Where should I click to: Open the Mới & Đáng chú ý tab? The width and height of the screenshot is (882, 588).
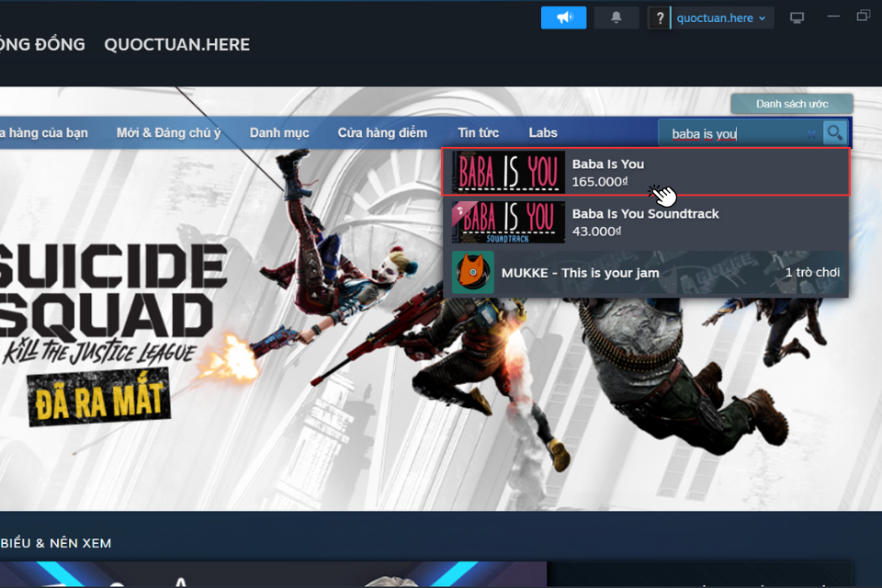[168, 133]
